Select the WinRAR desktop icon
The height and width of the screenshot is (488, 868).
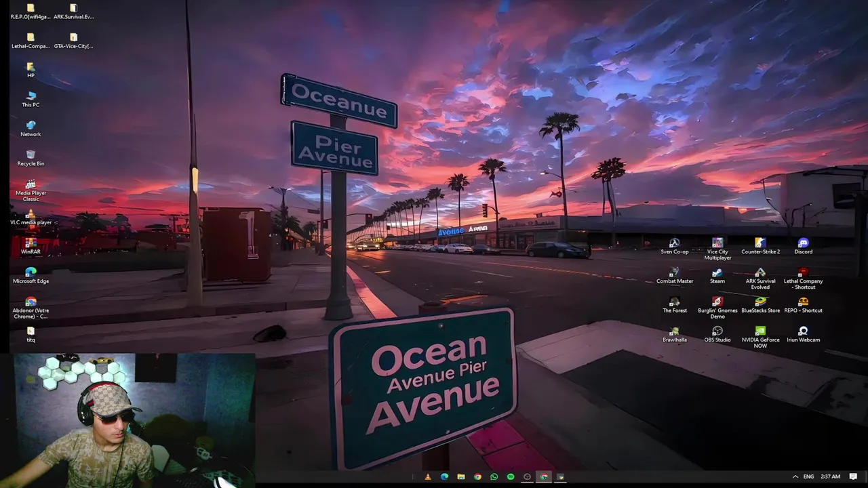click(x=31, y=246)
